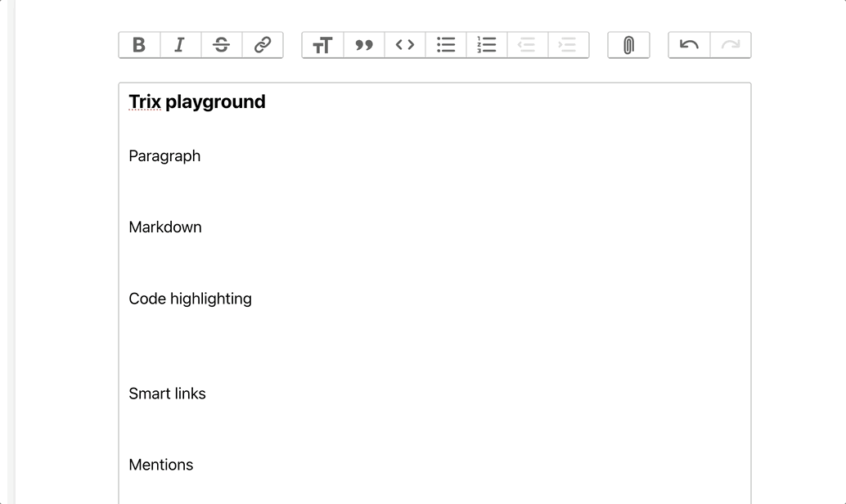The height and width of the screenshot is (504, 846).
Task: Toggle heading text style
Action: tap(322, 45)
